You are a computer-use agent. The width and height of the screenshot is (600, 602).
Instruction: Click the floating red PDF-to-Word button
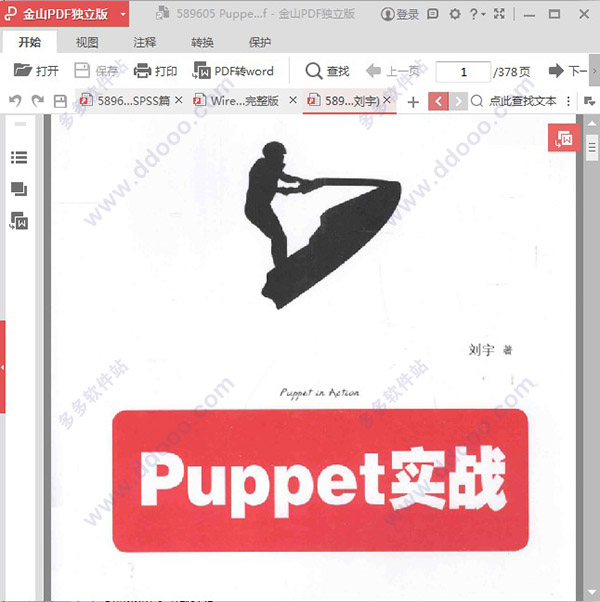coord(564,138)
